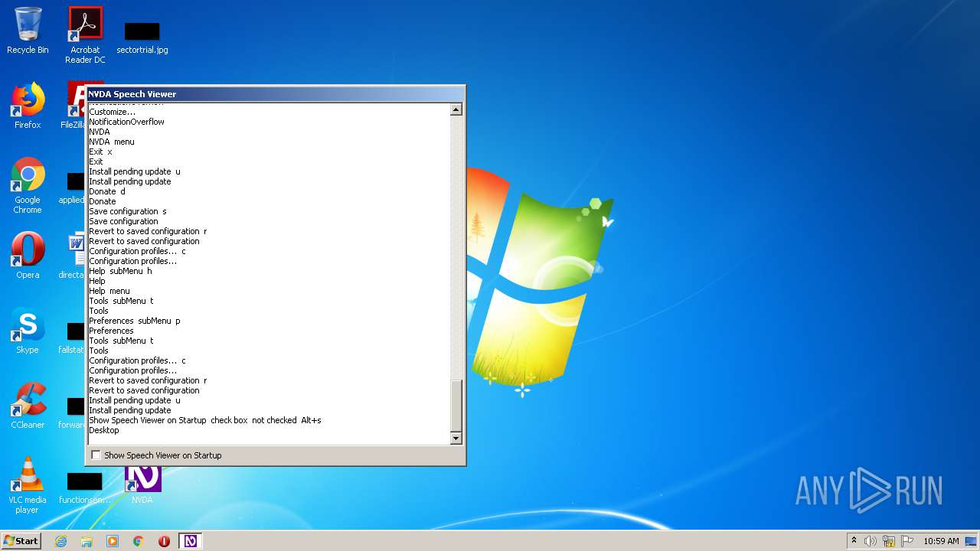The height and width of the screenshot is (551, 980).
Task: Open Windows Media Player taskbar icon
Action: tap(113, 541)
